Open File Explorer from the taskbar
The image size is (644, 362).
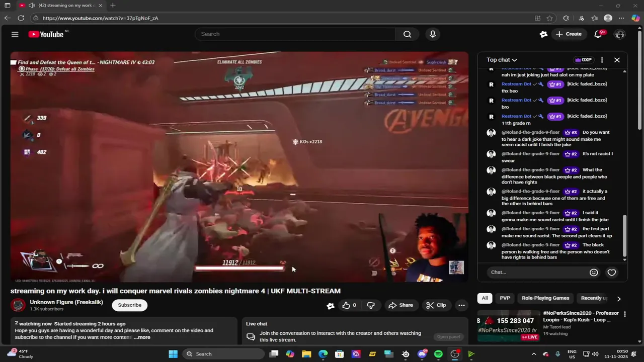click(306, 354)
